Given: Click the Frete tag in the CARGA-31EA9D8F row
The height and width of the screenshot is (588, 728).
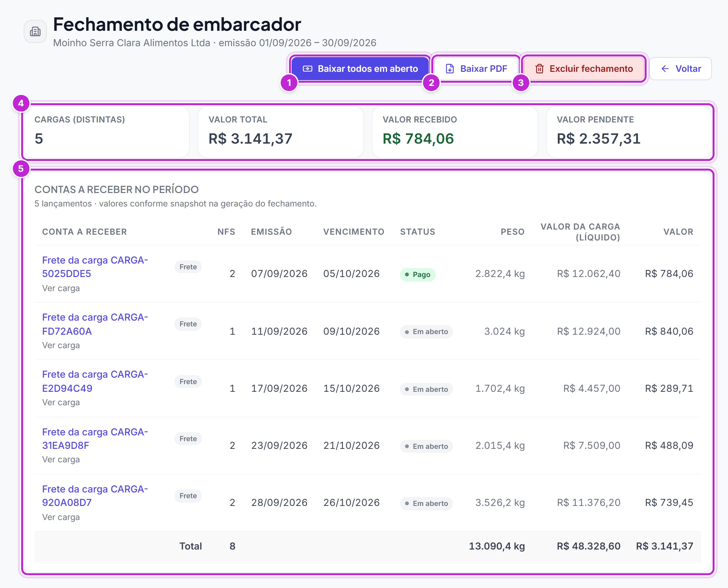Looking at the screenshot, I should [188, 439].
